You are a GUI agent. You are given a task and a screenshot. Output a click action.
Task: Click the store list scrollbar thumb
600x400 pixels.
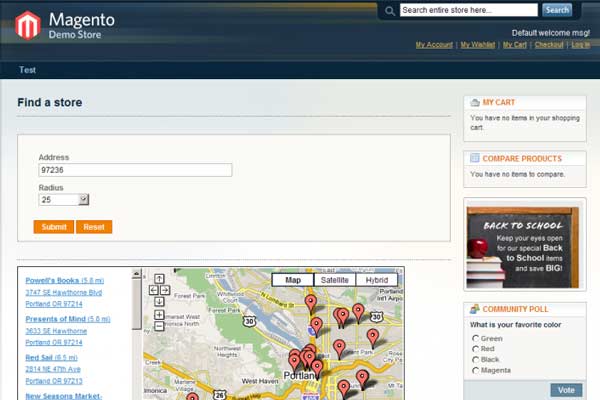coord(136,304)
